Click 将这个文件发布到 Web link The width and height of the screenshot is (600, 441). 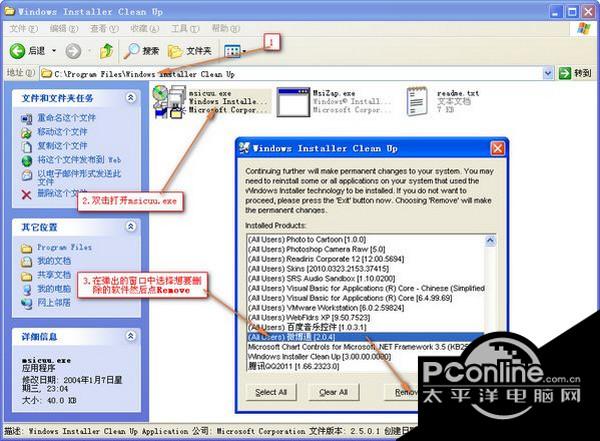coord(79,160)
